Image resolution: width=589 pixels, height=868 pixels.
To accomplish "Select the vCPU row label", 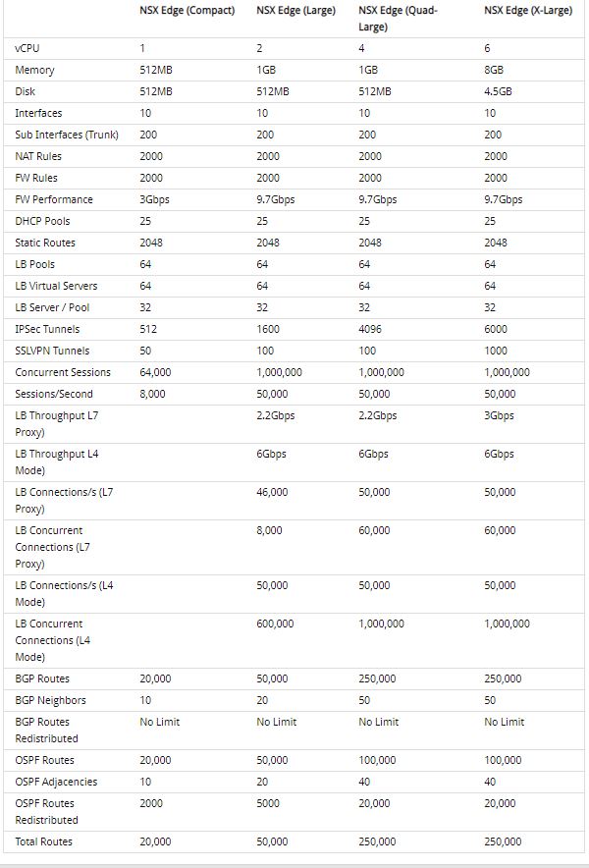I will tap(27, 48).
